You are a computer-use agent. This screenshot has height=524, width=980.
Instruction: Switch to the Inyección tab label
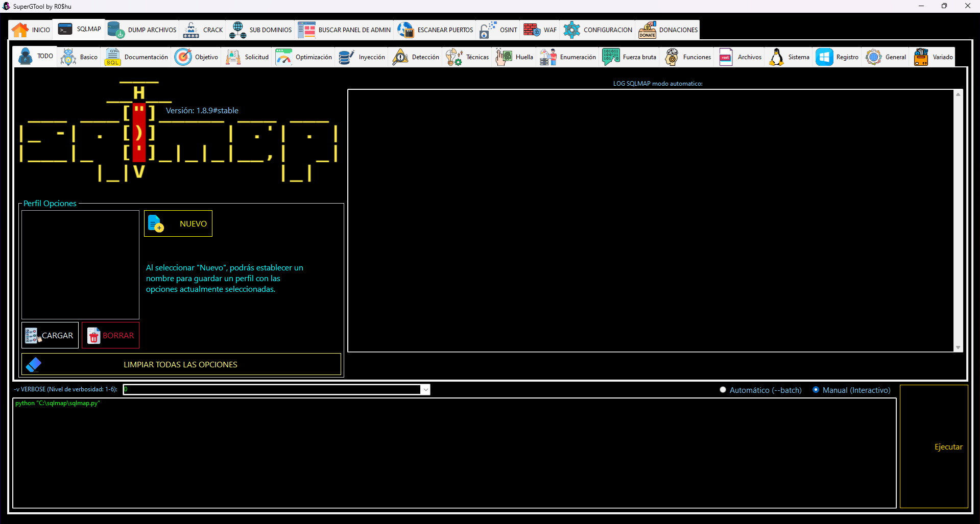pyautogui.click(x=372, y=57)
